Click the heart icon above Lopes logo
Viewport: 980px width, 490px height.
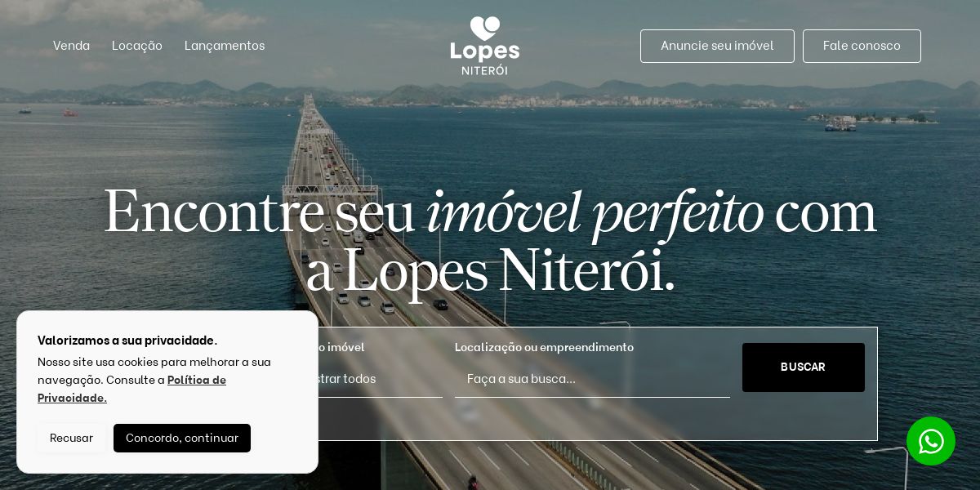coord(485,29)
